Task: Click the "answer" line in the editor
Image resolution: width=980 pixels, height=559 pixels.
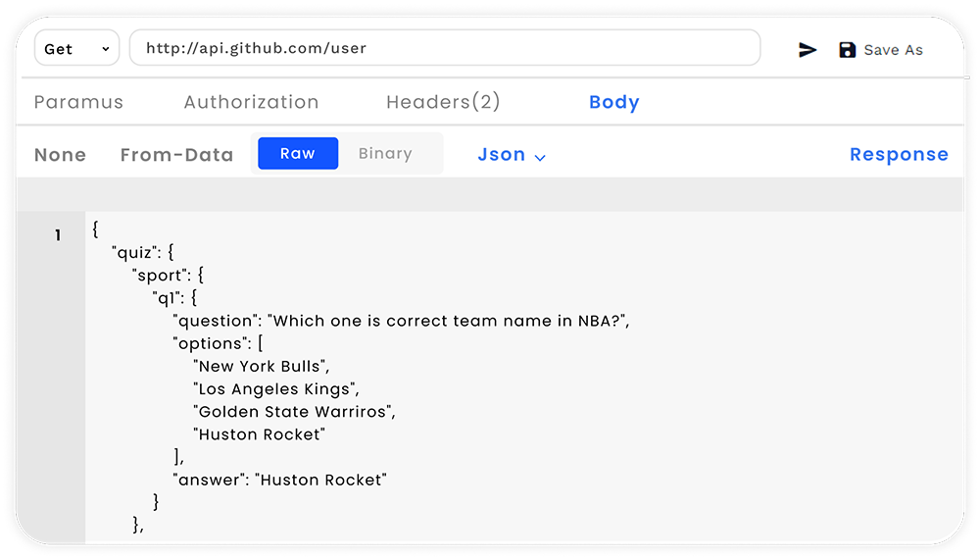Action: 280,480
